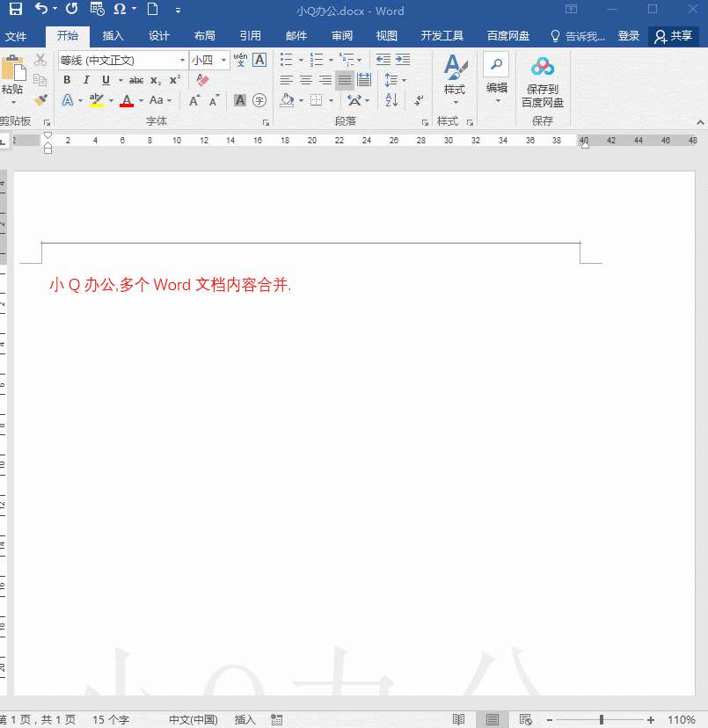Open the font name combo box
This screenshot has width=708, height=728.
coord(119,60)
